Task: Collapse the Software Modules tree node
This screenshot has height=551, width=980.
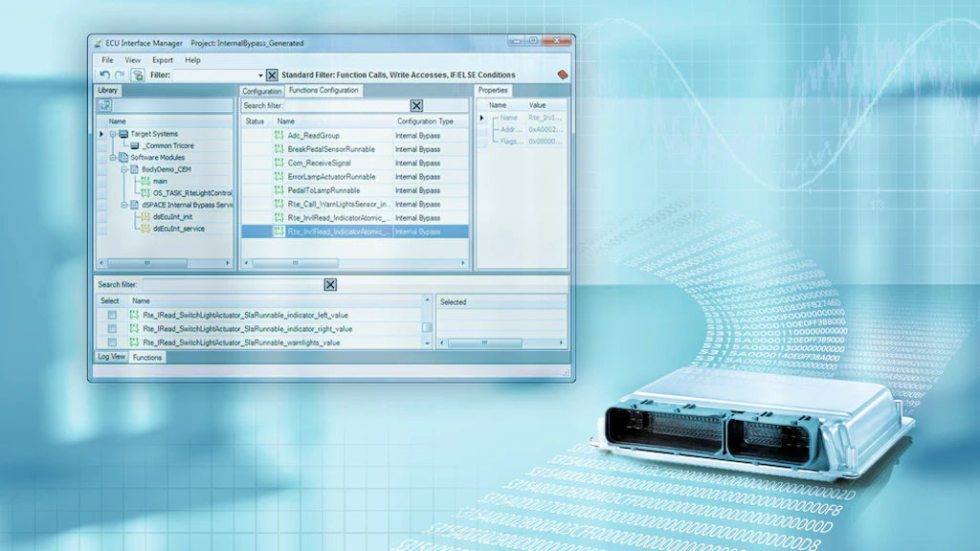Action: click(x=113, y=158)
